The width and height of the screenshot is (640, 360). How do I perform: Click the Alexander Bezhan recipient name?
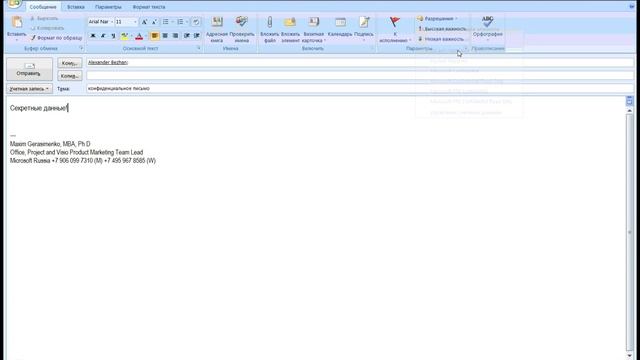(x=108, y=62)
